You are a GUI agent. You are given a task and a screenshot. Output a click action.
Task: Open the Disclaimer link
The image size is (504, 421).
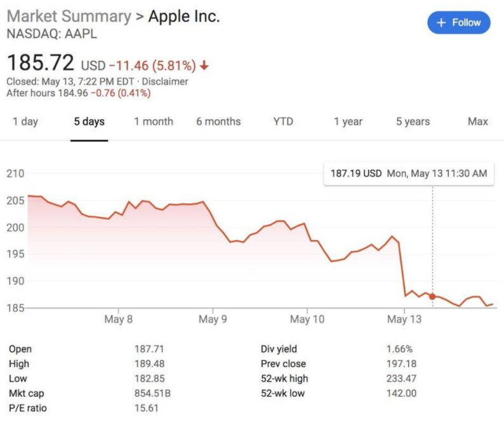pyautogui.click(x=165, y=82)
